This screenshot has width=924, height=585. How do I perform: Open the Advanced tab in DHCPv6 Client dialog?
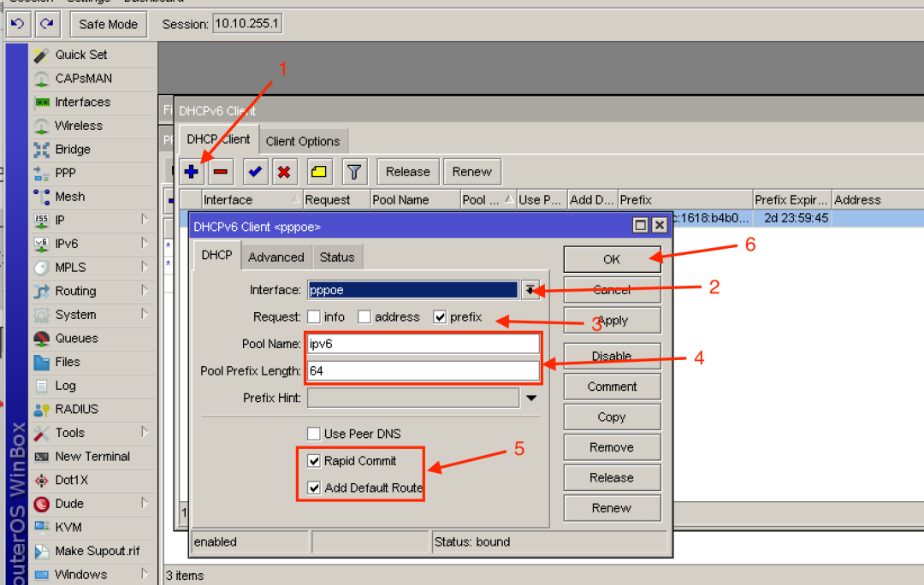point(275,257)
